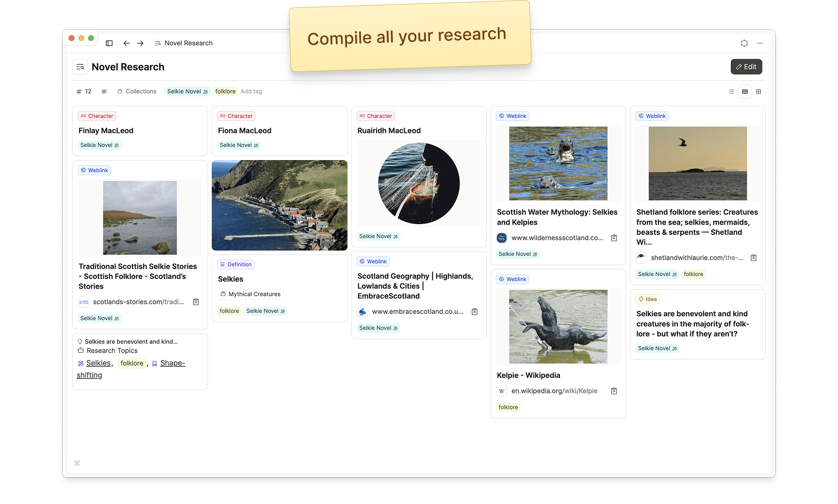This screenshot has height=504, width=838.
Task: Open the three-dots more options menu
Action: point(760,43)
